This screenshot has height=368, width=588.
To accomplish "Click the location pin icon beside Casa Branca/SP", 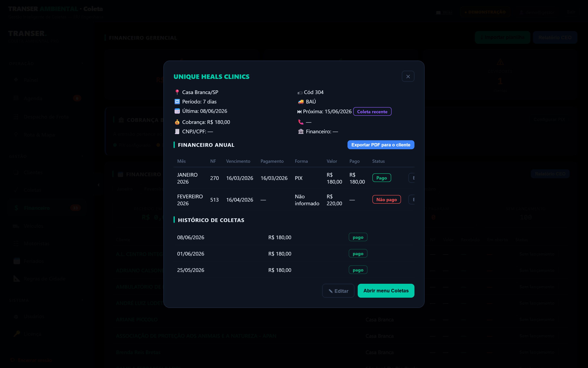I will (177, 92).
